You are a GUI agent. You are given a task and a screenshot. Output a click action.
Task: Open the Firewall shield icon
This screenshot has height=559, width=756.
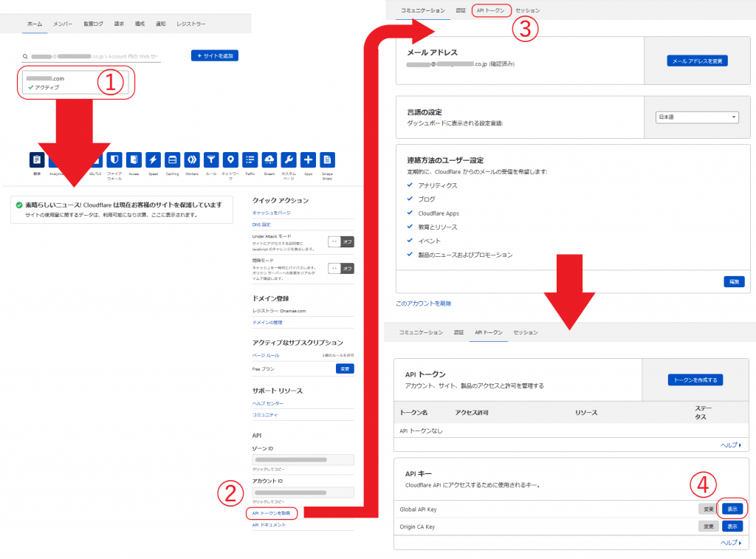coord(114,160)
